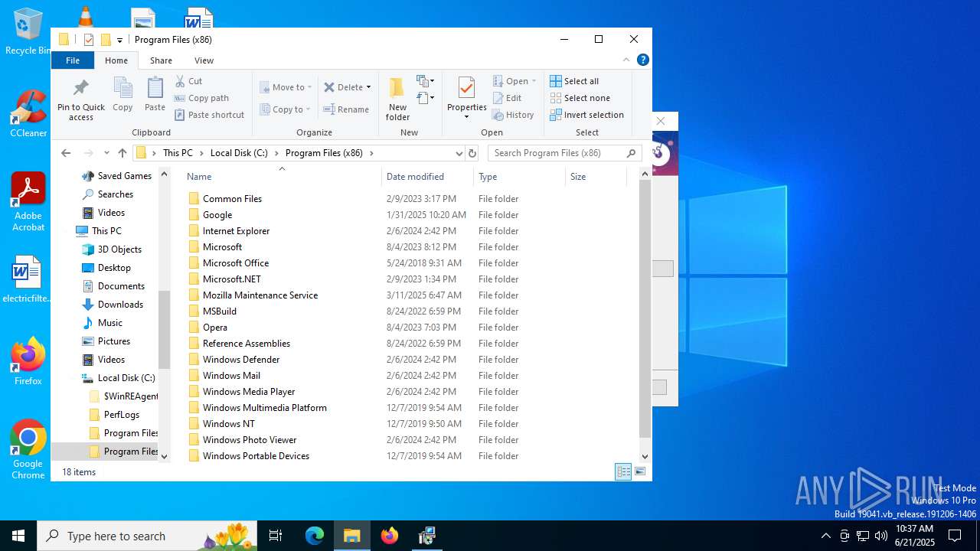Sort by Type column header
Image resolution: width=980 pixels, height=551 pixels.
pos(519,177)
